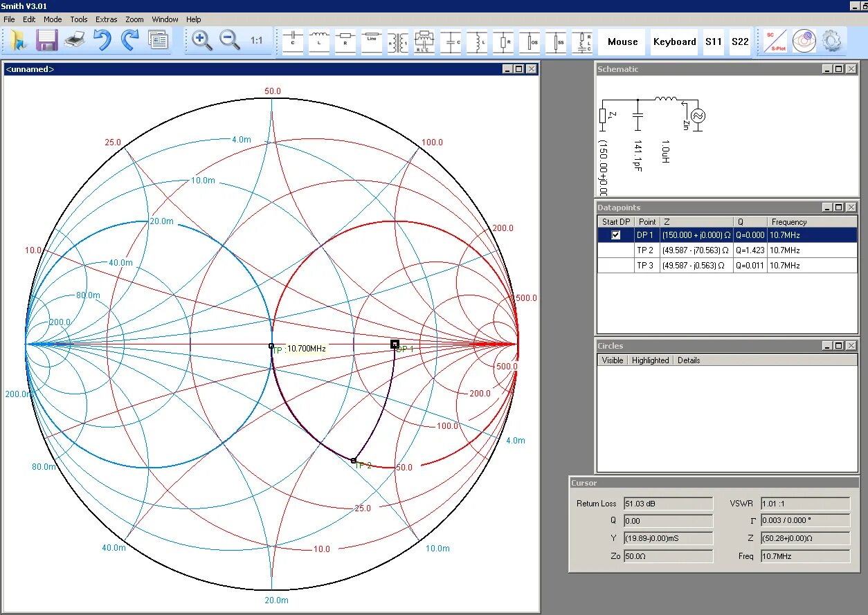The width and height of the screenshot is (868, 615).
Task: Click the 1.0uH inductor in the Schematic
Action: coord(666,100)
